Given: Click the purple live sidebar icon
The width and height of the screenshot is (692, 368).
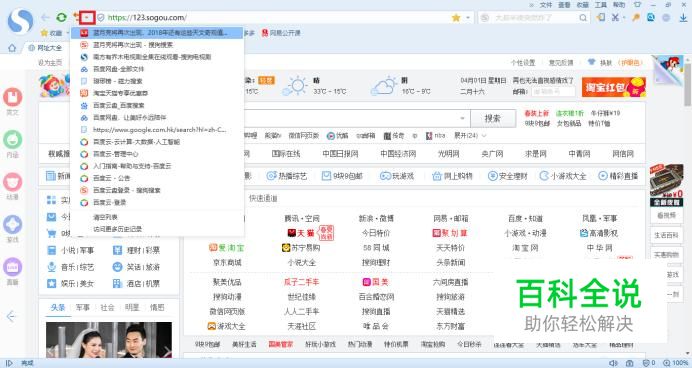Looking at the screenshot, I should [12, 267].
